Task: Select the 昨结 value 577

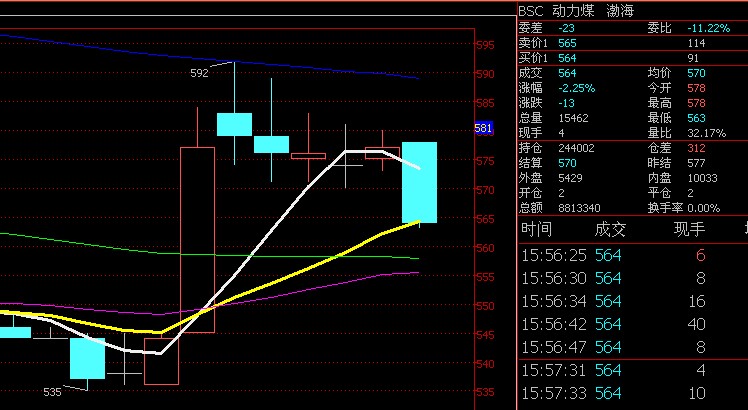Action: click(696, 163)
